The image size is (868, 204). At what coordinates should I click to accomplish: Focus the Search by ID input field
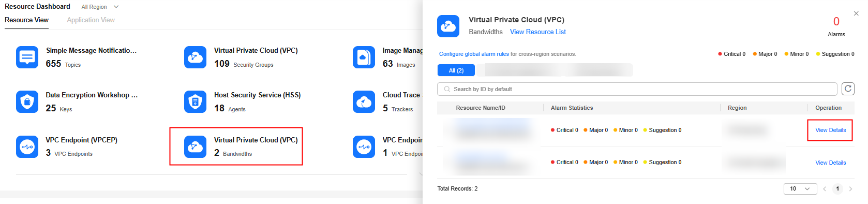(x=637, y=89)
